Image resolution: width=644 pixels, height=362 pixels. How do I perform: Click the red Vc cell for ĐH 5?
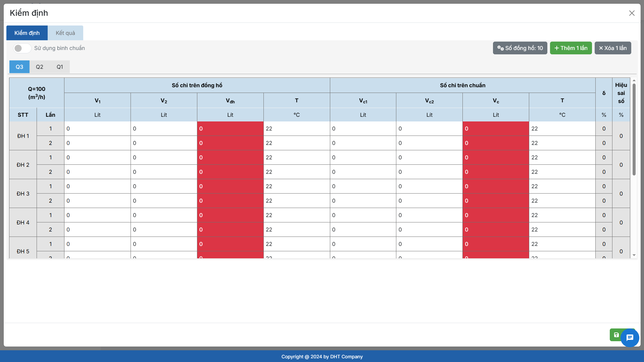495,244
